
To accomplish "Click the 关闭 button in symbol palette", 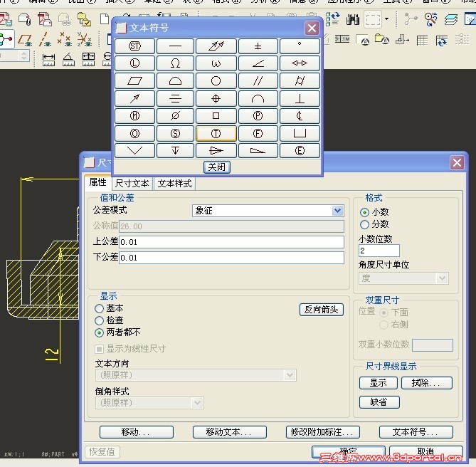I will [217, 167].
